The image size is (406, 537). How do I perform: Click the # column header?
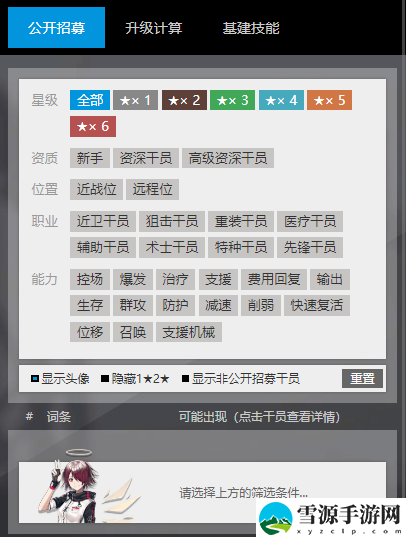click(29, 416)
